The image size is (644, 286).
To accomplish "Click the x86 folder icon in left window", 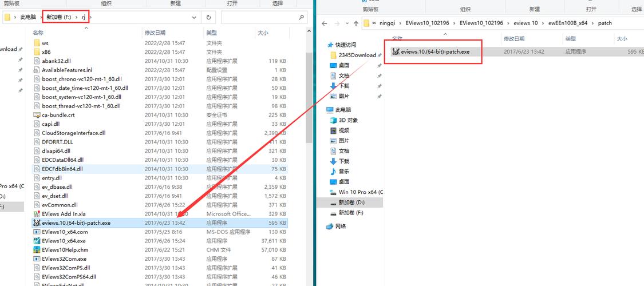I will click(x=37, y=51).
